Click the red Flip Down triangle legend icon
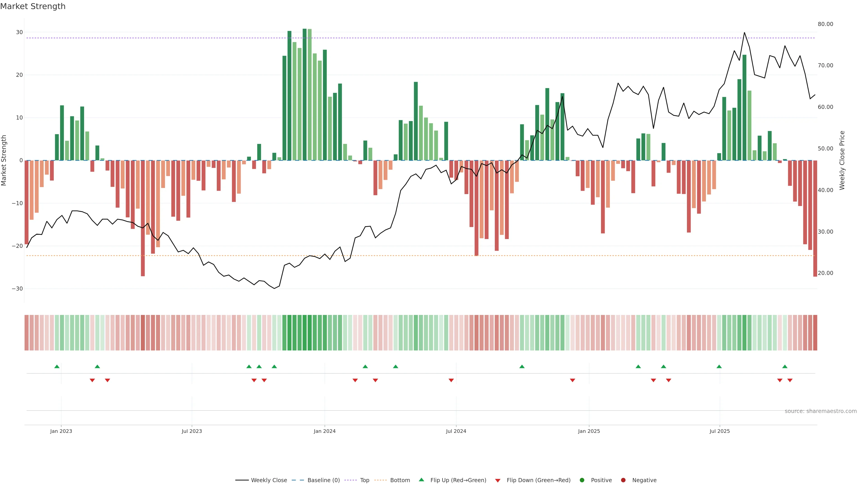The image size is (868, 488). tap(498, 480)
